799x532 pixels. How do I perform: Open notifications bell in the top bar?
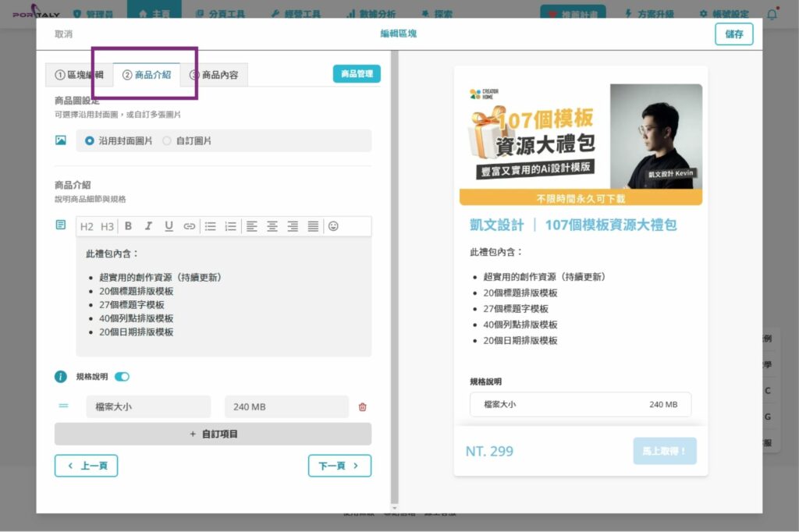click(772, 14)
